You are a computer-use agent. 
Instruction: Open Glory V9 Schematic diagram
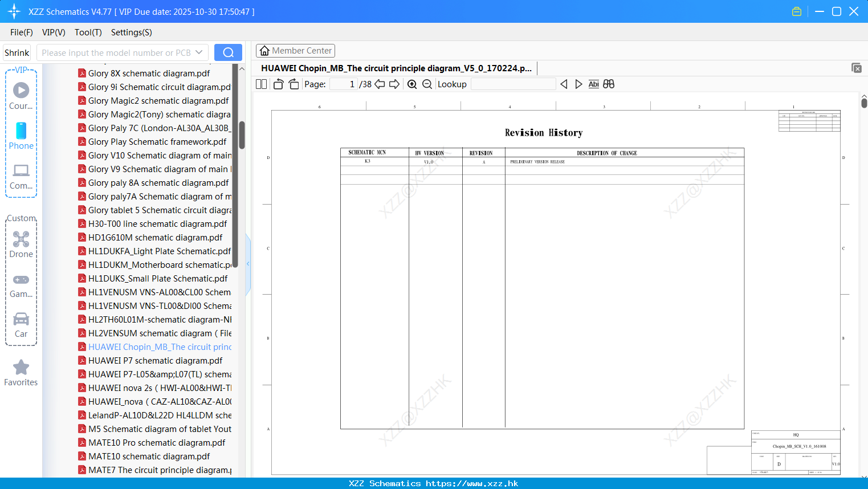pos(154,169)
